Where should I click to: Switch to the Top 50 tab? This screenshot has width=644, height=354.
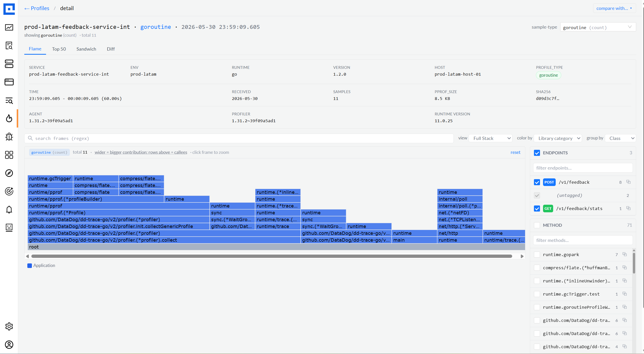point(59,49)
